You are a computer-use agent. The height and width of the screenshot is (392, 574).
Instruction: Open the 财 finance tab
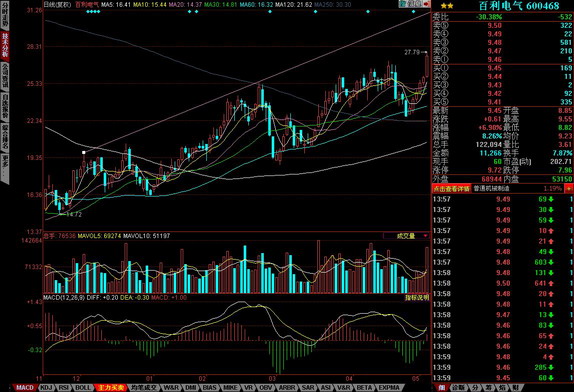tap(515, 387)
